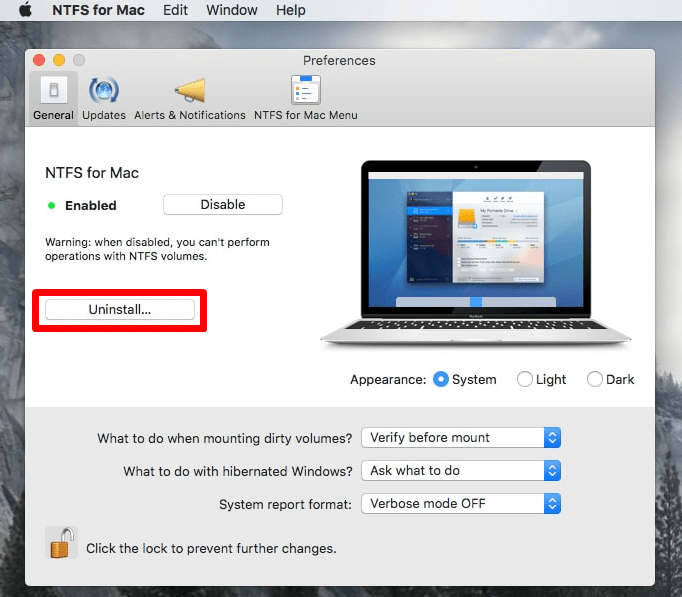Open the Alerts & Notifications megaphone icon
This screenshot has height=597, width=682.
190,90
